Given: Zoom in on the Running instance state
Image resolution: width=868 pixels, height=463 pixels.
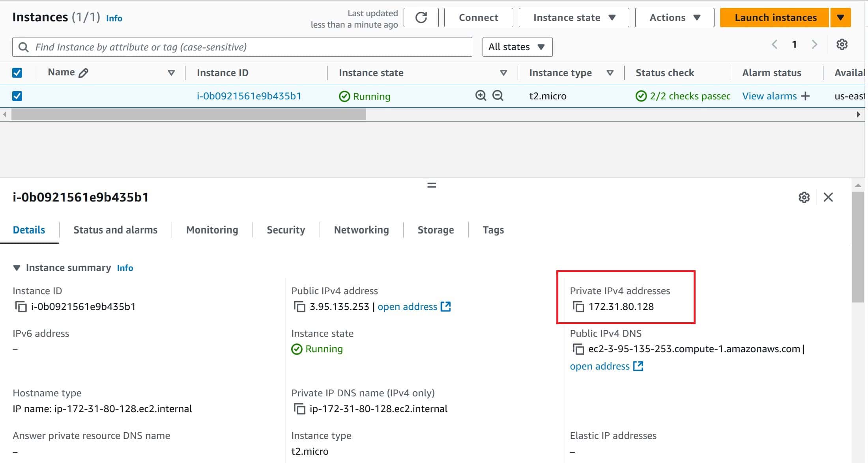Looking at the screenshot, I should pyautogui.click(x=481, y=96).
